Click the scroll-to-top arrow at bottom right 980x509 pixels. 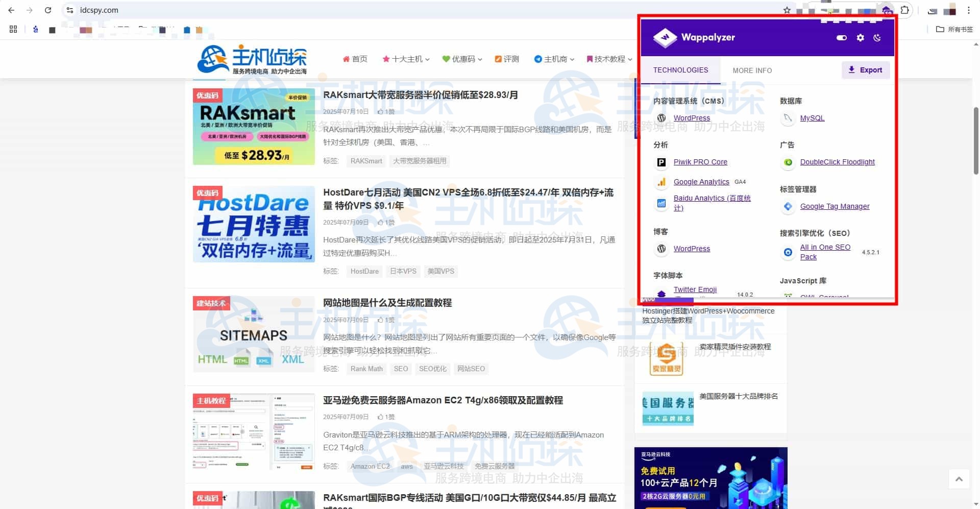959,479
